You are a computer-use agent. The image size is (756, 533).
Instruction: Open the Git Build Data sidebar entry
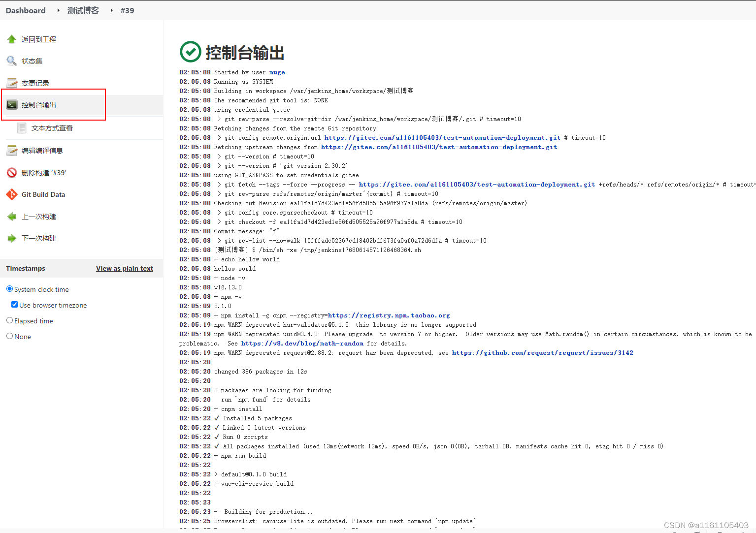tap(43, 194)
